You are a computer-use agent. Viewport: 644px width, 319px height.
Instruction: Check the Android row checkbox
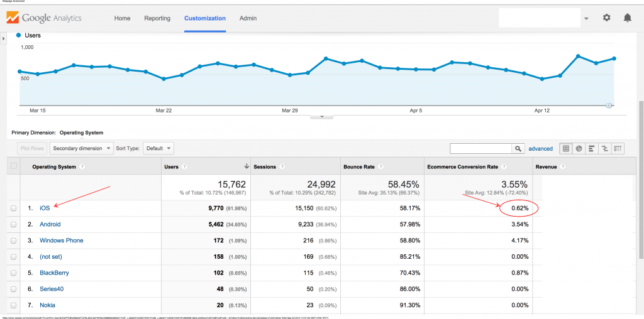click(x=14, y=225)
